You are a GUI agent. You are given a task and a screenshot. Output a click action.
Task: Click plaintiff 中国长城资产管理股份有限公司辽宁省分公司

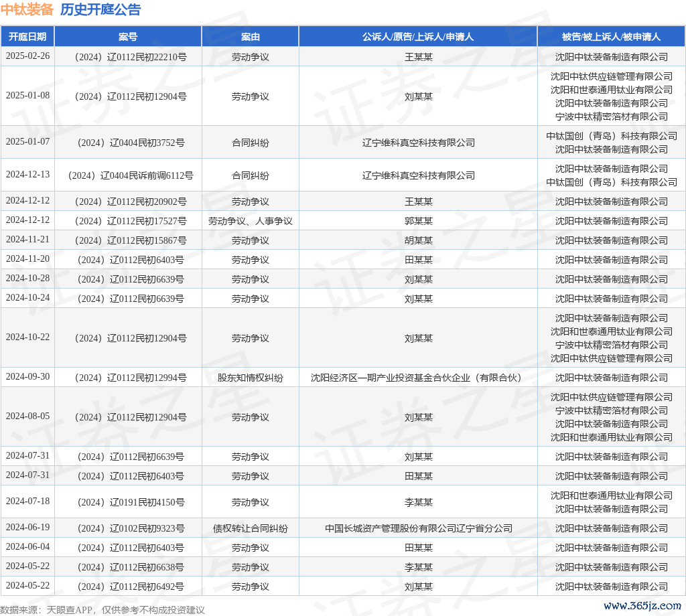(418, 528)
